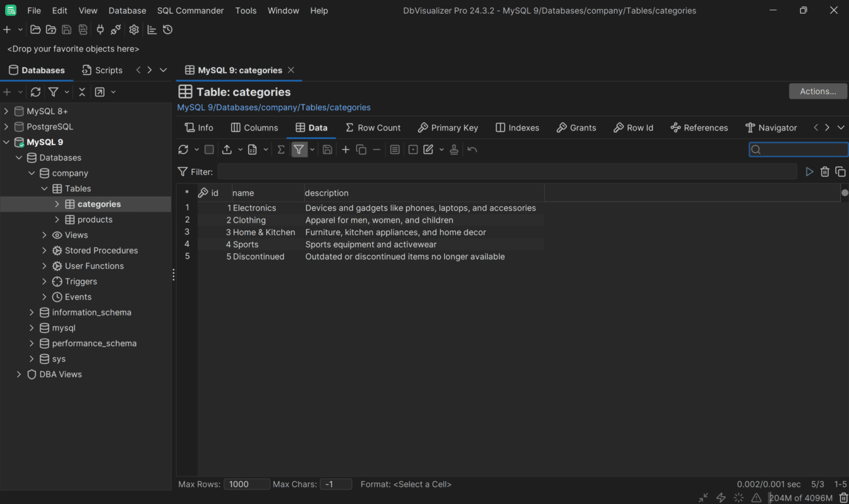Click the aggregation sigma icon in grid toolbar
Screen dimensions: 849x504
click(x=281, y=150)
